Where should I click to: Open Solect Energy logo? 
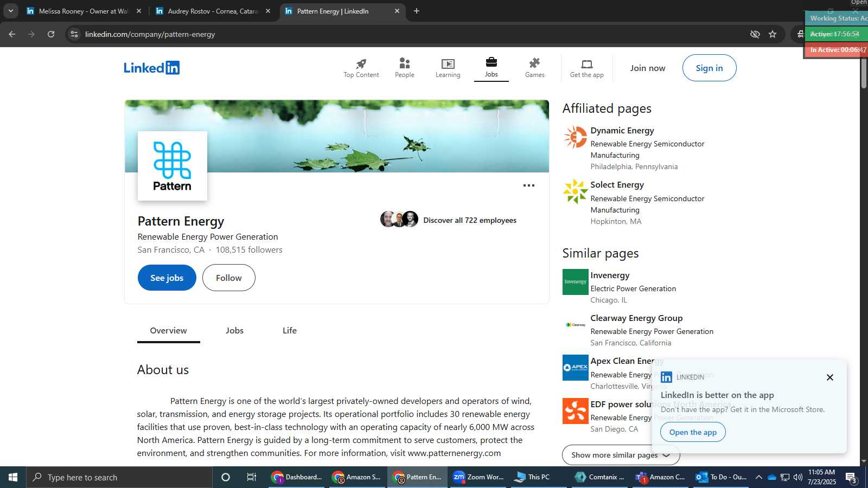(x=575, y=191)
